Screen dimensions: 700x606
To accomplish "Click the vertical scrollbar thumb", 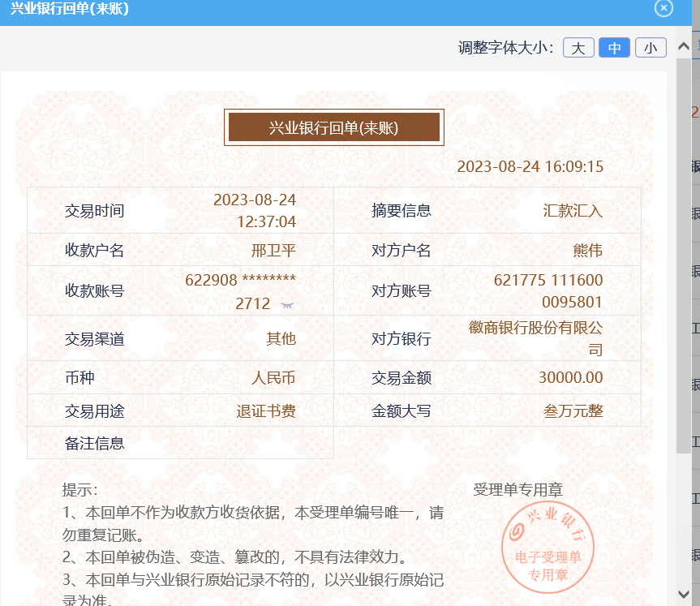I will point(684,243).
